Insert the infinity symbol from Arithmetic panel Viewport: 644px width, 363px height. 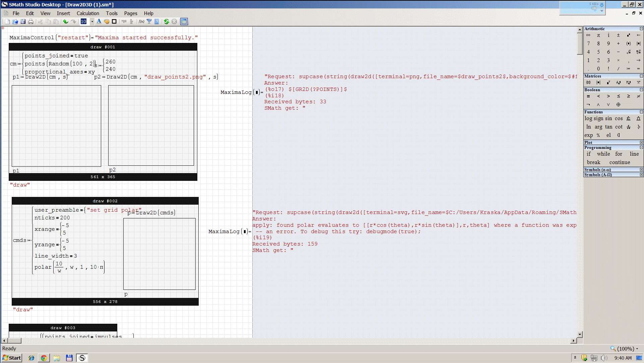(588, 35)
